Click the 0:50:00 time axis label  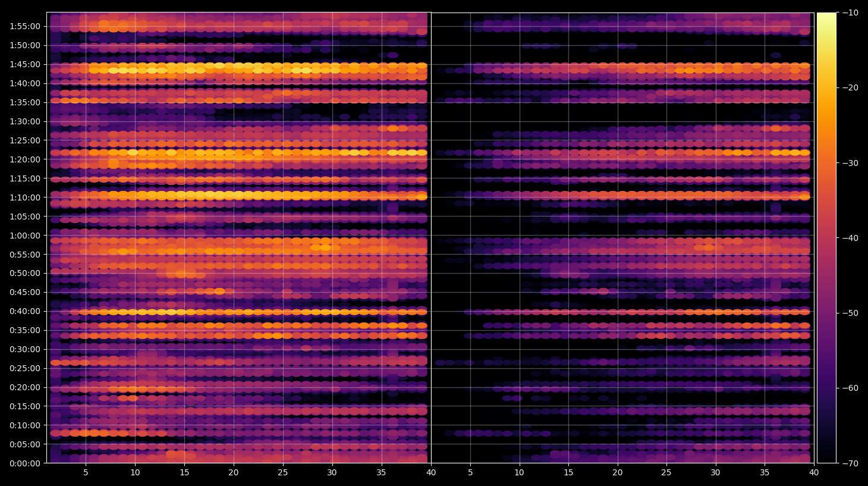(25, 274)
